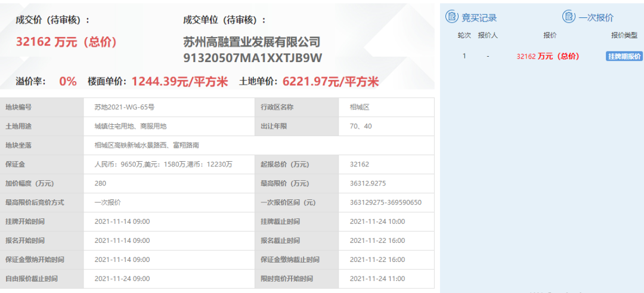
Task: Click land unit price 6221.97元/平方米
Action: (330, 81)
